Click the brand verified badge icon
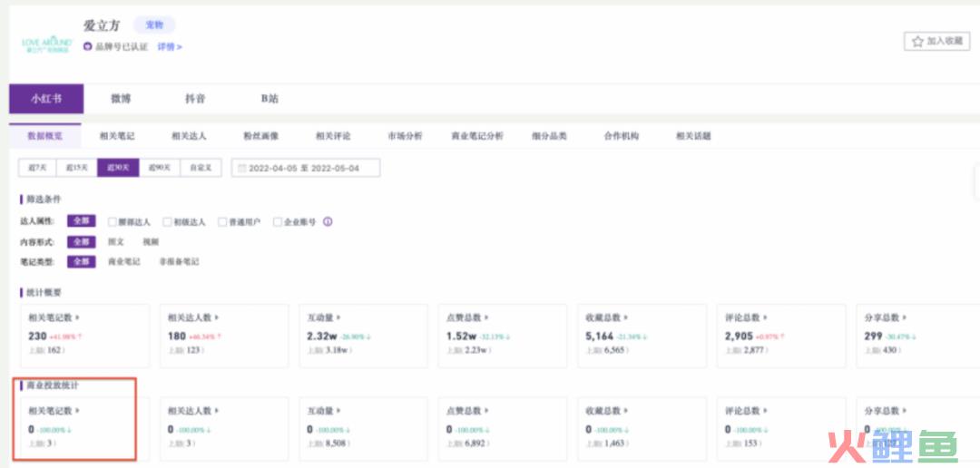 pos(87,47)
